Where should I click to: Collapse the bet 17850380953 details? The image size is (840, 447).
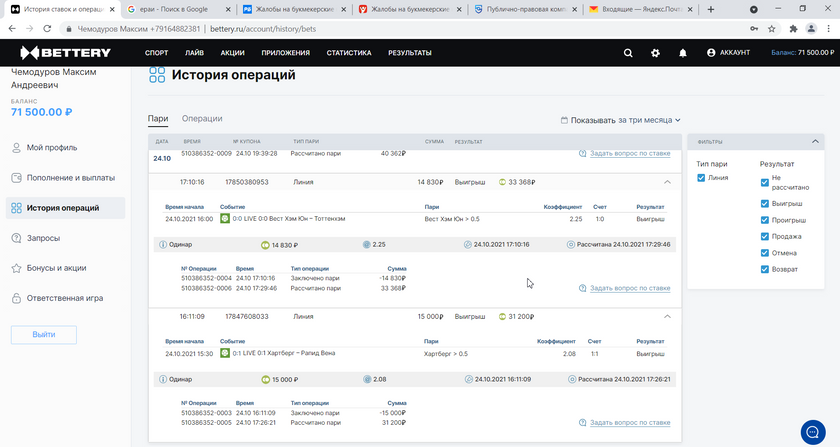[x=667, y=182]
